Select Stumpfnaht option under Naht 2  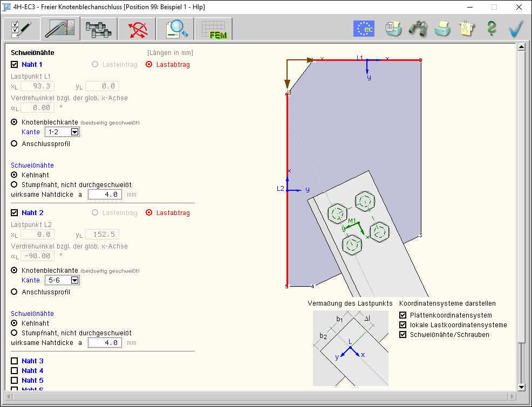coord(15,333)
